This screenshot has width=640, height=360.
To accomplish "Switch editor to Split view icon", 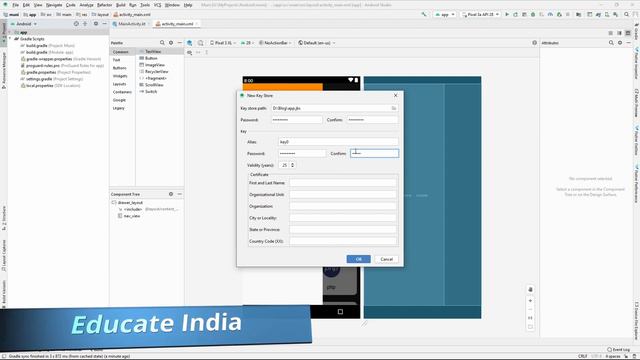I will [619, 33].
